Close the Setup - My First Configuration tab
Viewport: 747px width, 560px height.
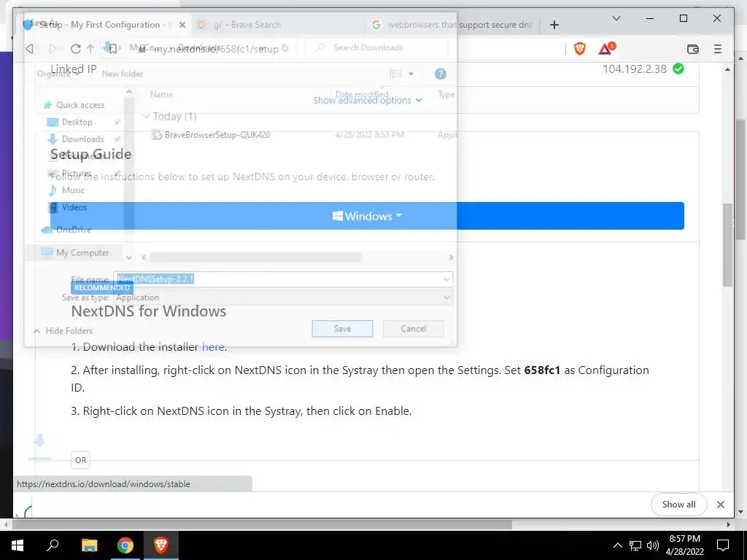[182, 25]
